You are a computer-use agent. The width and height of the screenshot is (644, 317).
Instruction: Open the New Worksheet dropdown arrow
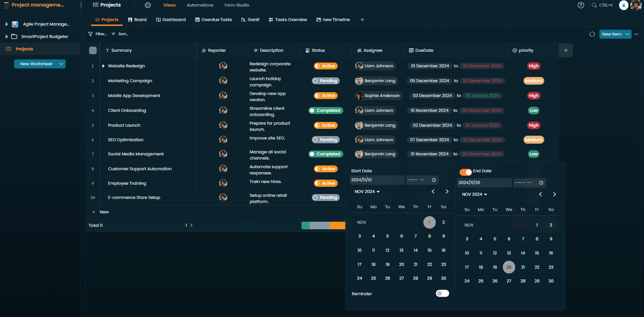click(61, 64)
